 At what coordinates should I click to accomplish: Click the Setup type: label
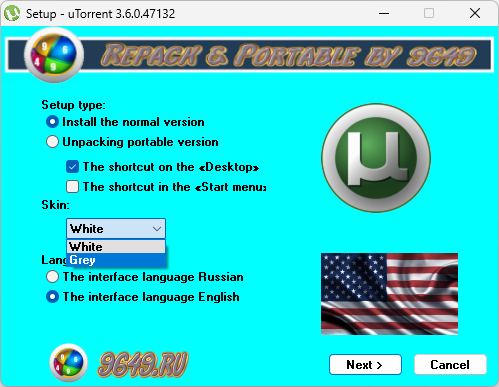coord(73,105)
